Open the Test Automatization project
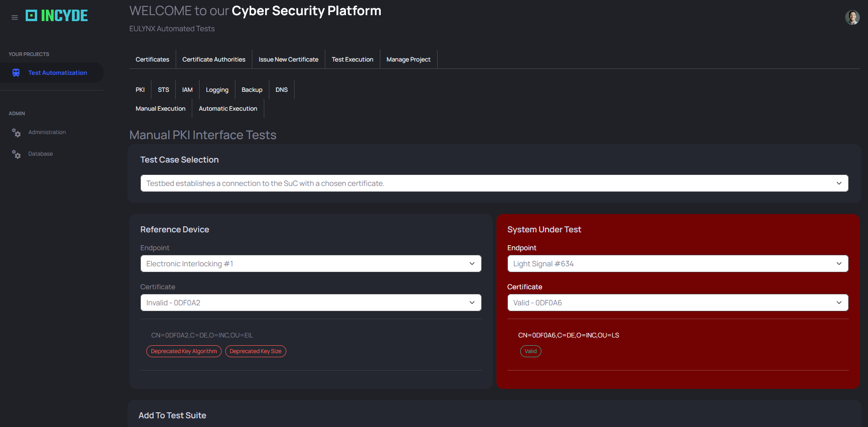The width and height of the screenshot is (868, 427). point(57,73)
